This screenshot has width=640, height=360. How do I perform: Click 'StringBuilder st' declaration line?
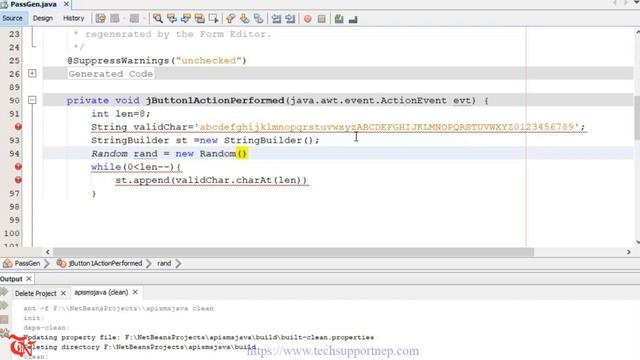point(205,140)
